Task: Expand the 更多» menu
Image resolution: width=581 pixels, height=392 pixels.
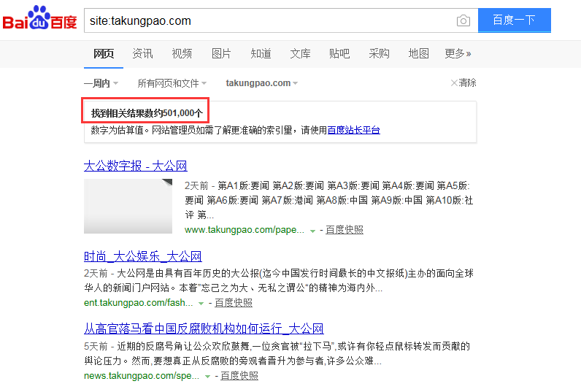Action: point(458,54)
